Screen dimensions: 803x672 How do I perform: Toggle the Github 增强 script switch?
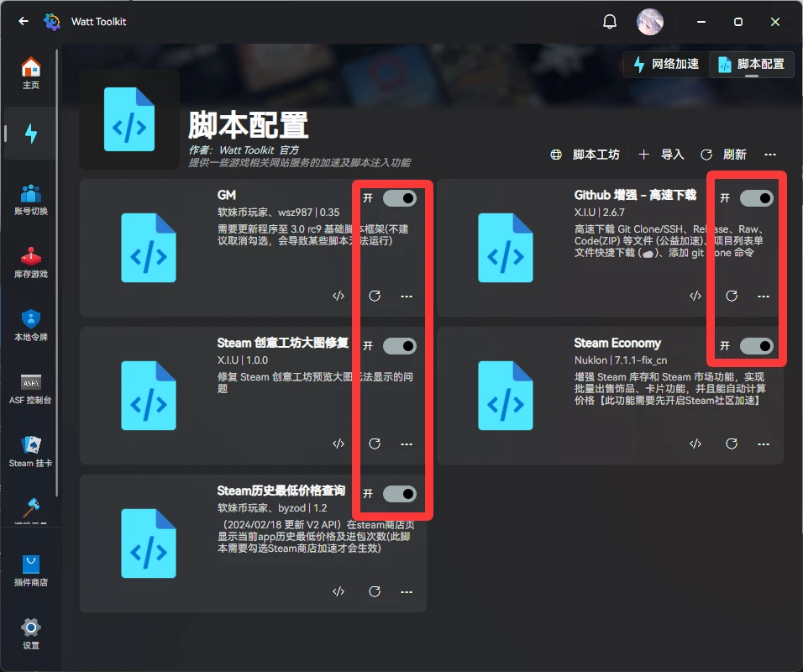[757, 198]
